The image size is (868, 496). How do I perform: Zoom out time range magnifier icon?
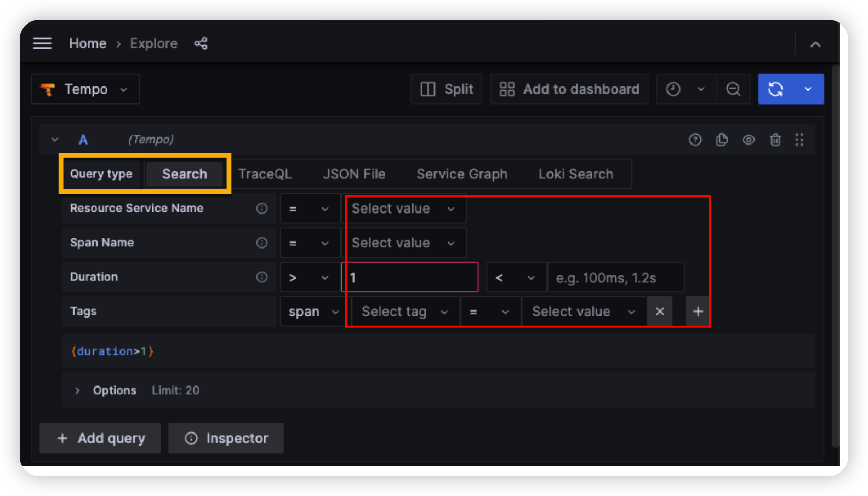click(x=733, y=89)
